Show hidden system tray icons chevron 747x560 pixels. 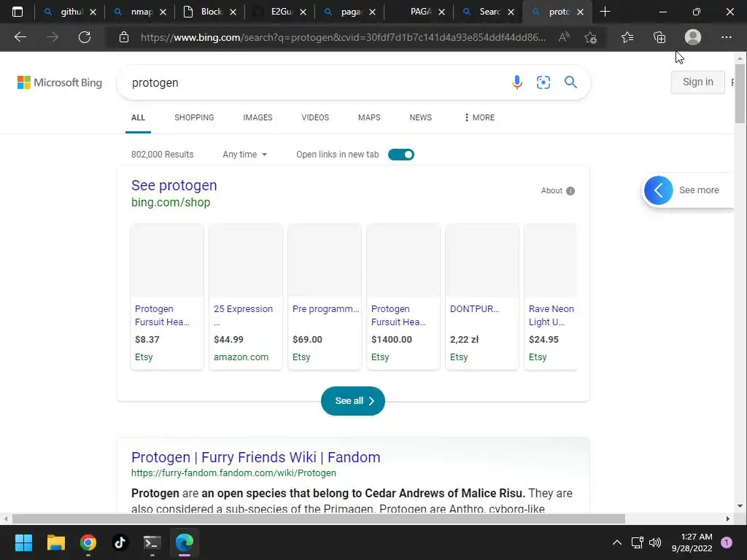pos(617,542)
